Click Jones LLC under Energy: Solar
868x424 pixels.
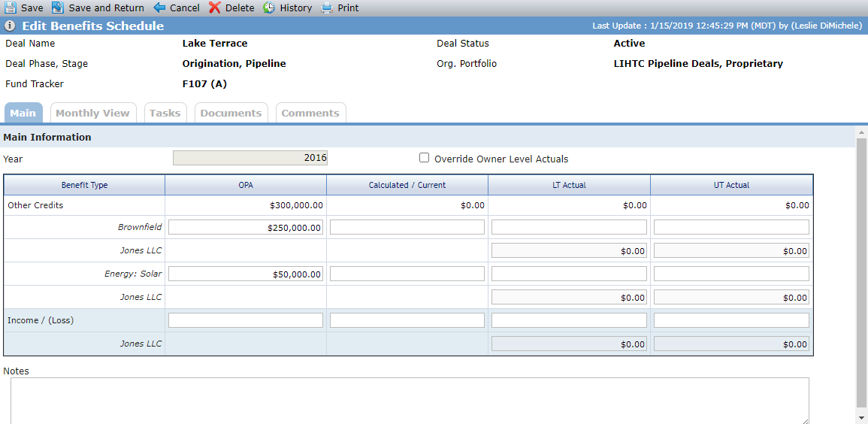(141, 297)
